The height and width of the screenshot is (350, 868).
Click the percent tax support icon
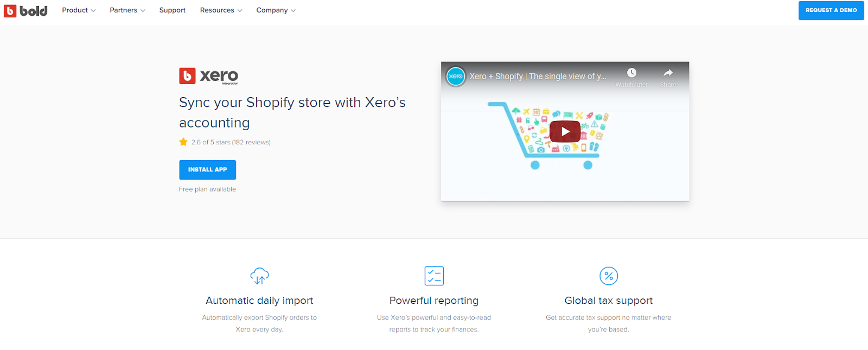(609, 276)
